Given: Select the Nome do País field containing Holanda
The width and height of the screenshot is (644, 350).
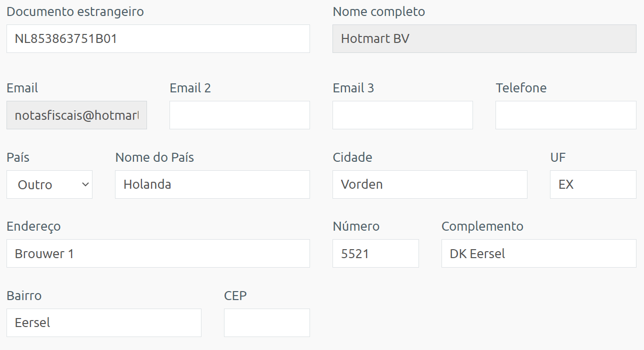Looking at the screenshot, I should pyautogui.click(x=212, y=184).
